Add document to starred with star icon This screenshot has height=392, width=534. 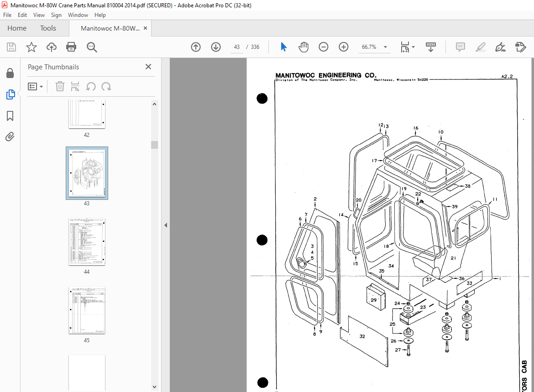click(x=31, y=47)
